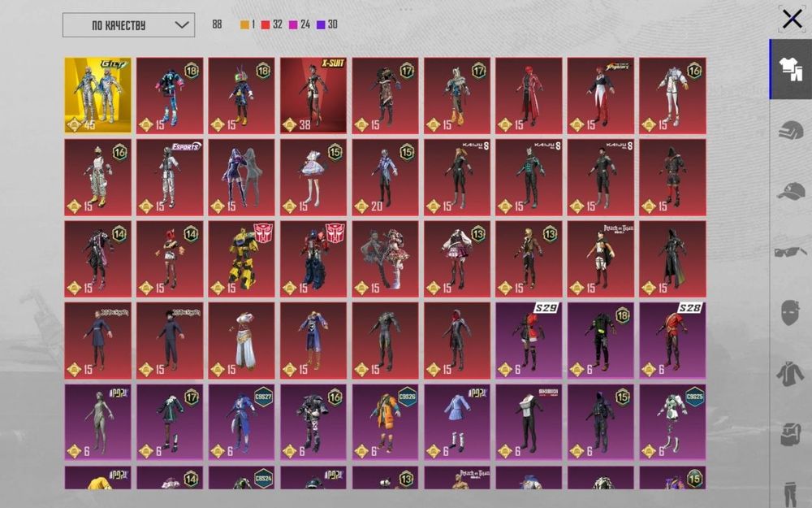Filter by orange mythic quality swatch
This screenshot has height=508, width=812.
coord(247,24)
